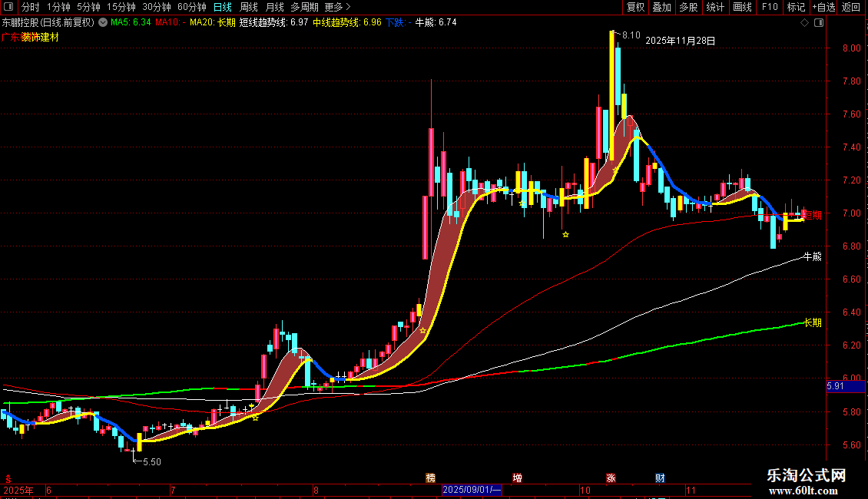868x499 pixels.
Task: Click the 中线趋势线: 6.96 label
Action: [x=347, y=23]
